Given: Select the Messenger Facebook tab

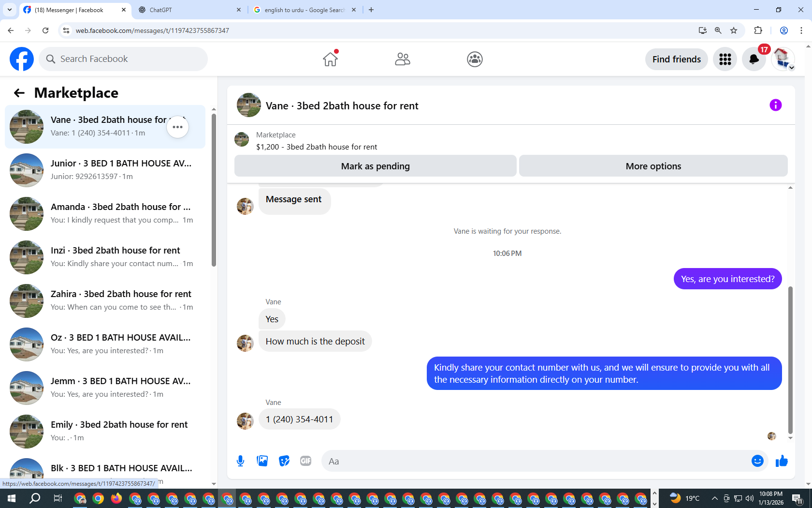Looking at the screenshot, I should click(75, 10).
